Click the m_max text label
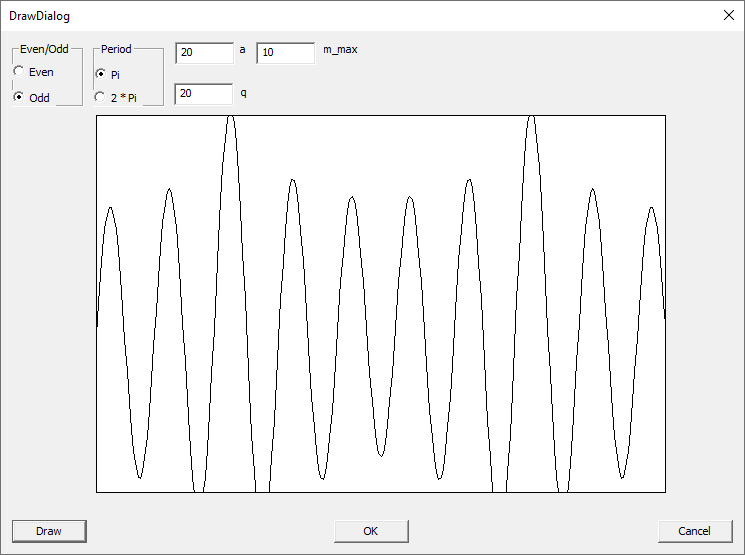This screenshot has height=555, width=745. point(340,49)
